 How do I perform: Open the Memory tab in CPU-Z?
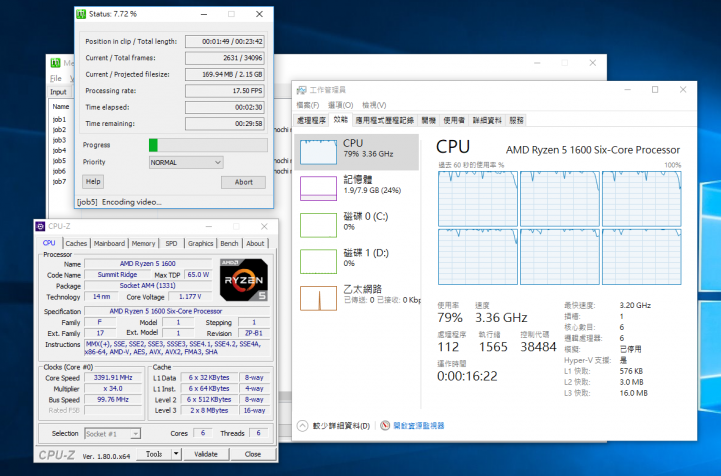pos(143,243)
